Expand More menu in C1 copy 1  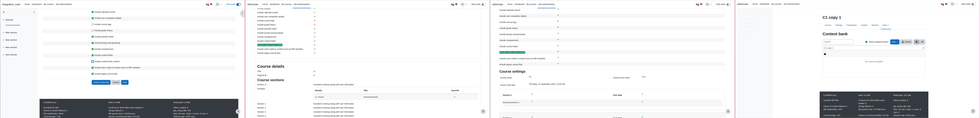pos(886,25)
